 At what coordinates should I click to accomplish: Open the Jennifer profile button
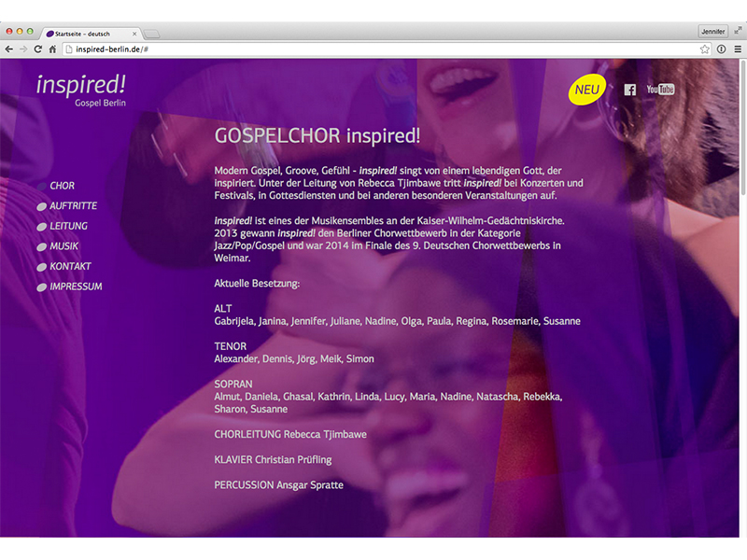pos(713,32)
